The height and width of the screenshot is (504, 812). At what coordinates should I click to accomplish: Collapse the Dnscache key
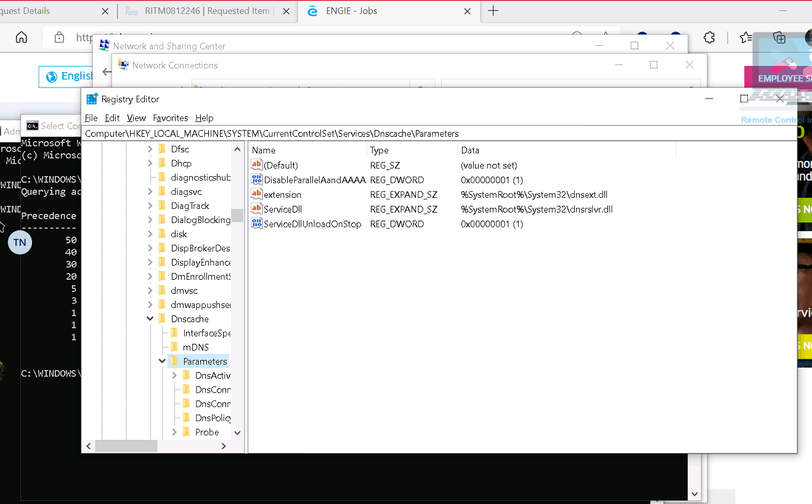click(x=150, y=319)
